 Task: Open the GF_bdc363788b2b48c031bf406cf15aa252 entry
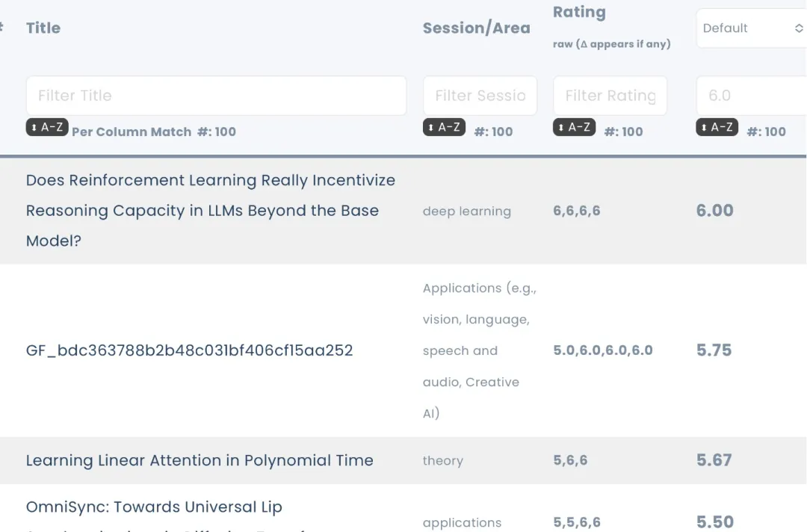189,350
